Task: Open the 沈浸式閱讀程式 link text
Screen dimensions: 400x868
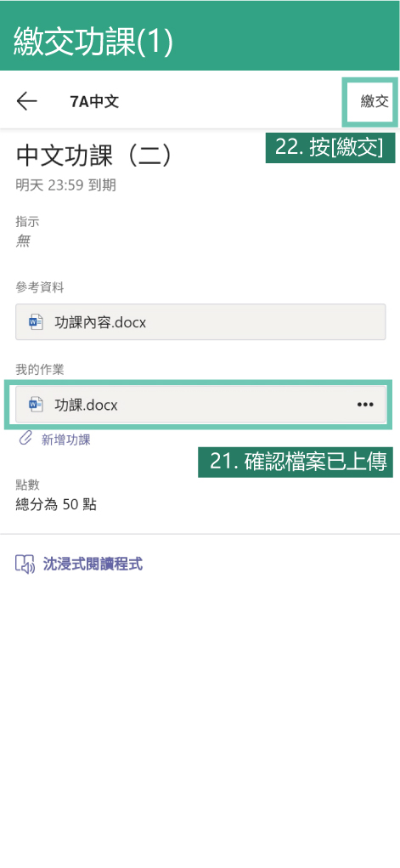Action: pyautogui.click(x=93, y=564)
